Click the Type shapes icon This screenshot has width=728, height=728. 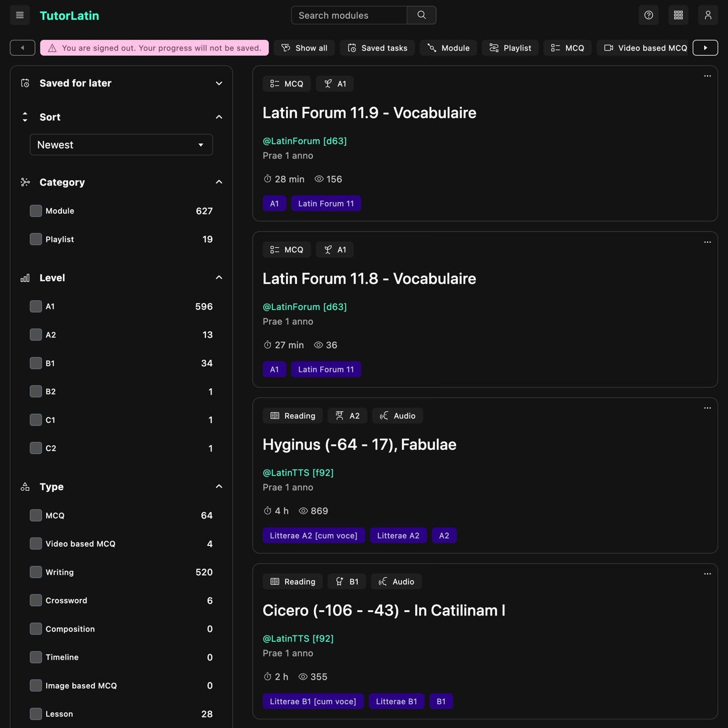tap(25, 487)
